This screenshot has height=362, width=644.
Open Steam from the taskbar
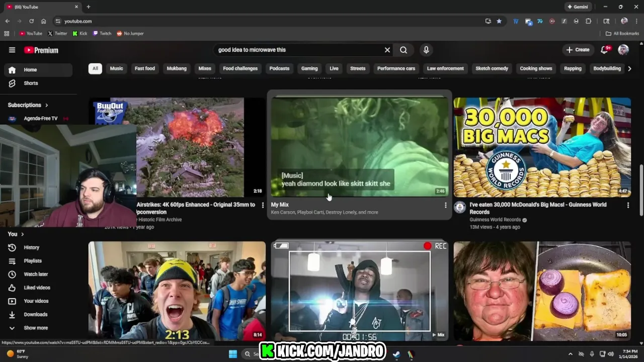[396, 354]
